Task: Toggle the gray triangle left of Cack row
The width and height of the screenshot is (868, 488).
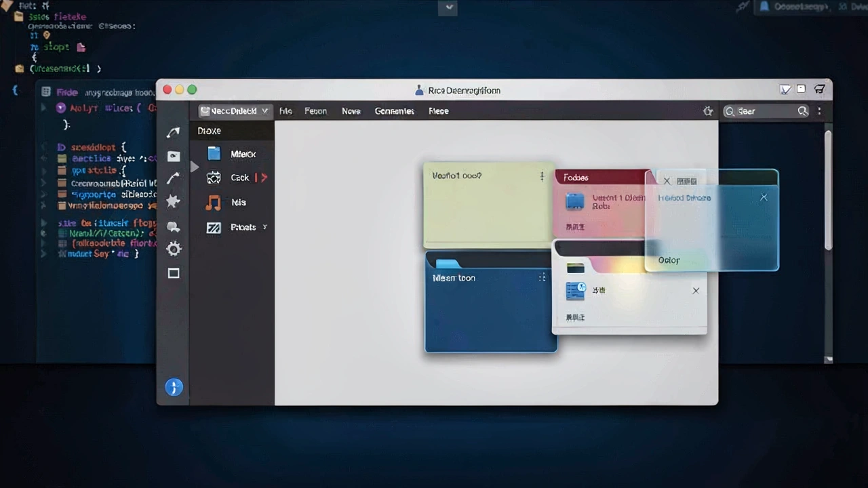Action: click(x=195, y=167)
